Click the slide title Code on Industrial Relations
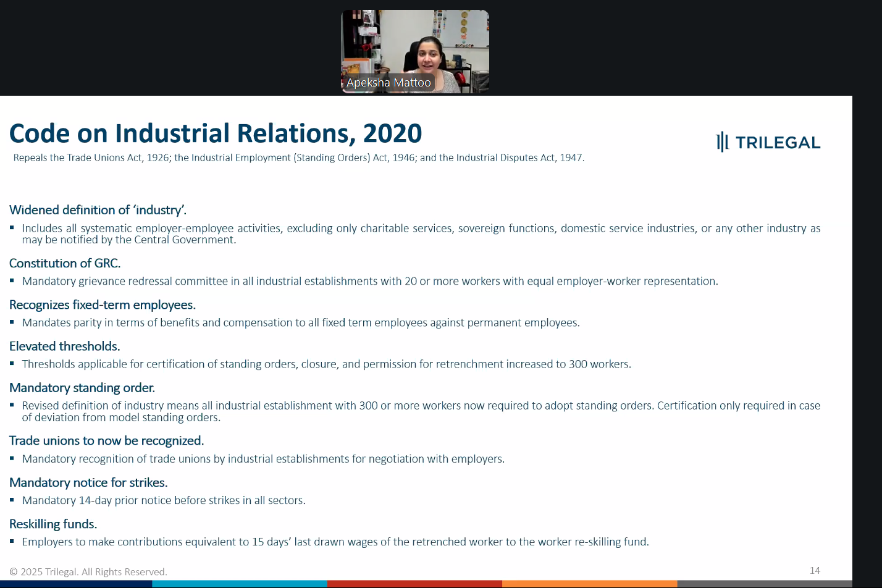This screenshot has height=588, width=882. (216, 133)
